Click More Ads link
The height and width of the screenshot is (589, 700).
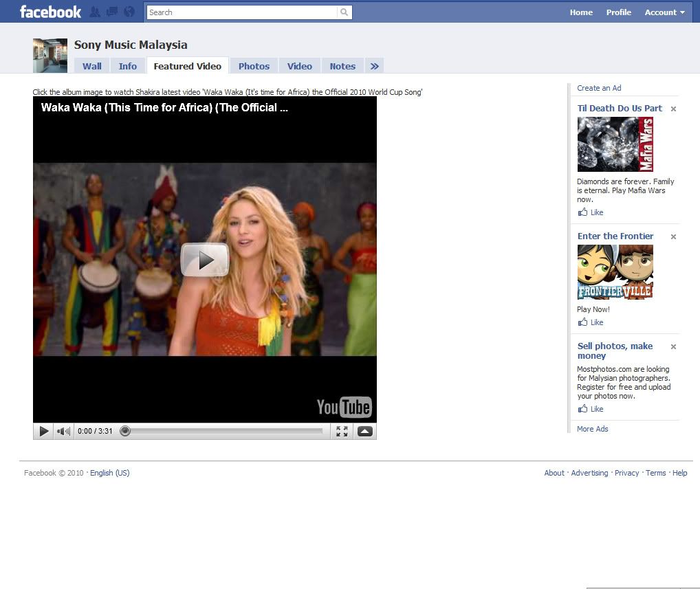(x=593, y=429)
